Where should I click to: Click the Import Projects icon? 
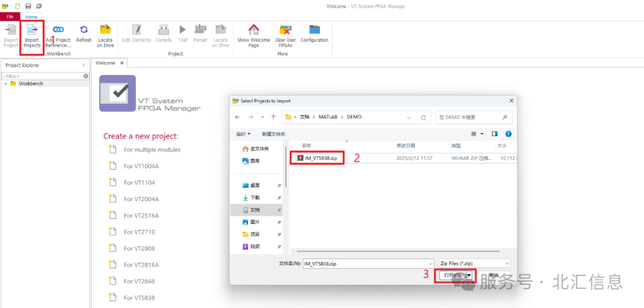click(x=32, y=30)
